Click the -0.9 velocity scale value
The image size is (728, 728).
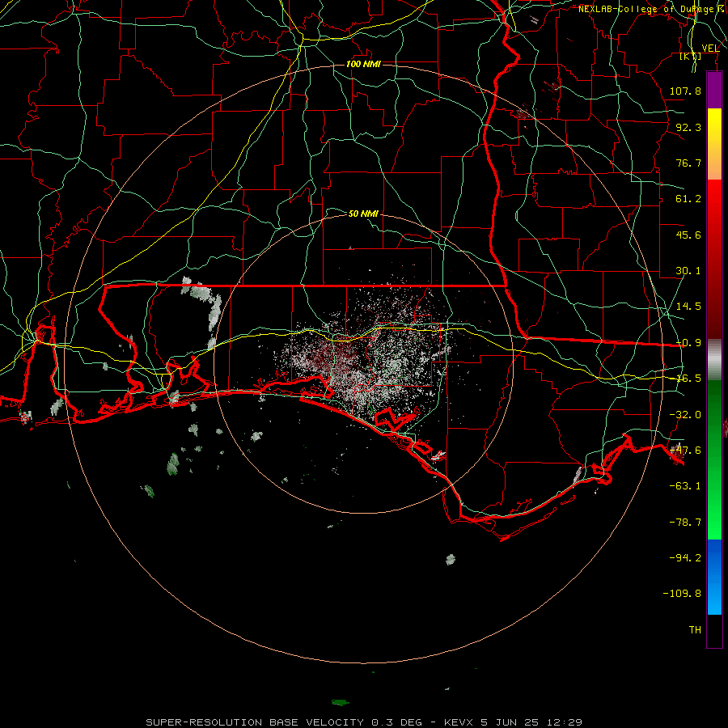[x=688, y=343]
